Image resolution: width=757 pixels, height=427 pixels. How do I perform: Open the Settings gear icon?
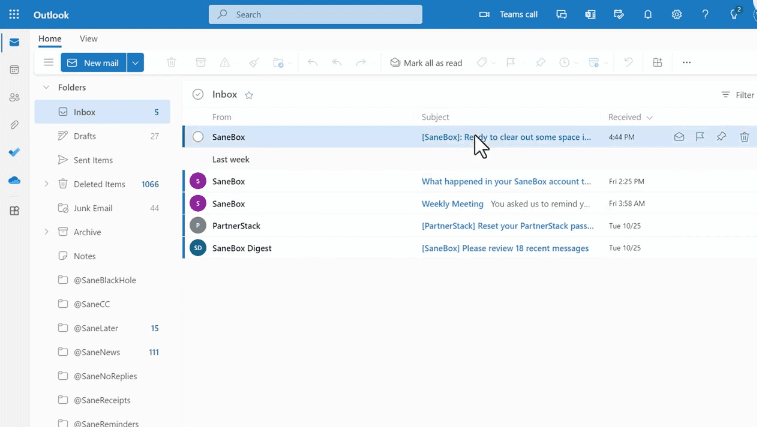click(676, 14)
